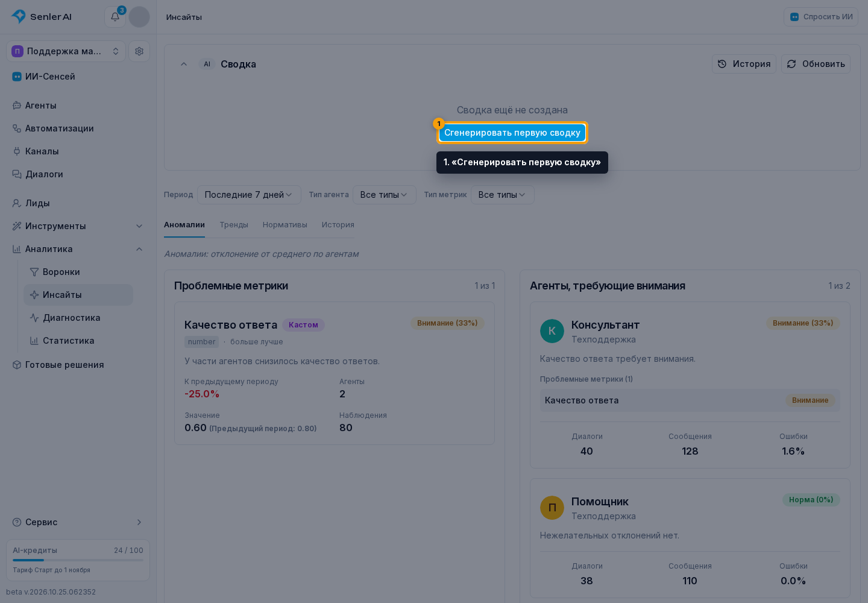Click Сгенерировать первую сводку button
868x603 pixels.
pyautogui.click(x=512, y=133)
